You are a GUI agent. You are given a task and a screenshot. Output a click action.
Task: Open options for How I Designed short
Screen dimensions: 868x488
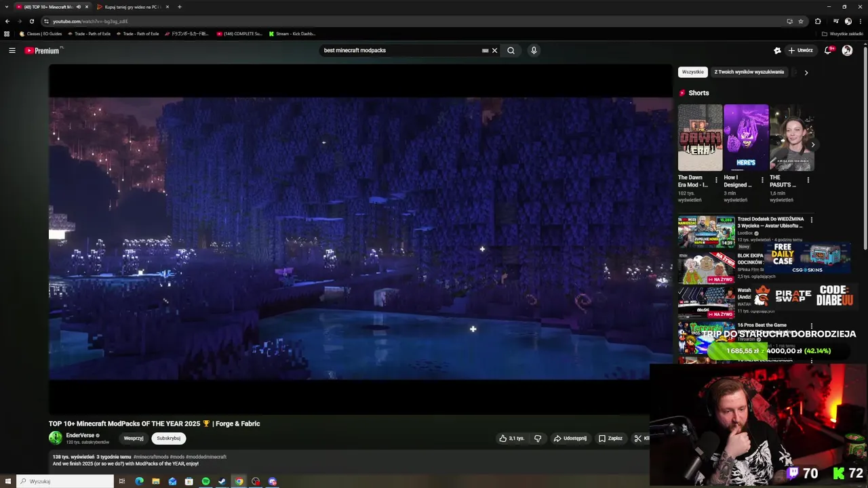762,180
